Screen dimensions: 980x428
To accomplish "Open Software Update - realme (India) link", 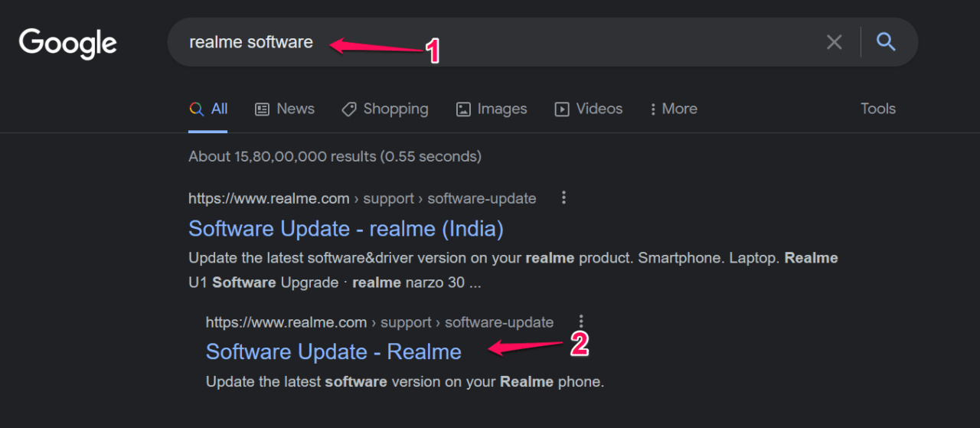I will point(345,228).
